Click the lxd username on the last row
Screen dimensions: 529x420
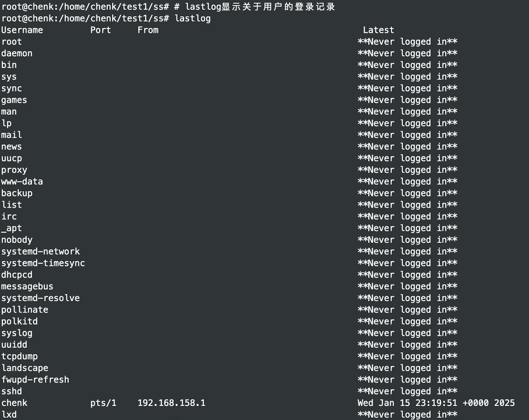click(9, 415)
